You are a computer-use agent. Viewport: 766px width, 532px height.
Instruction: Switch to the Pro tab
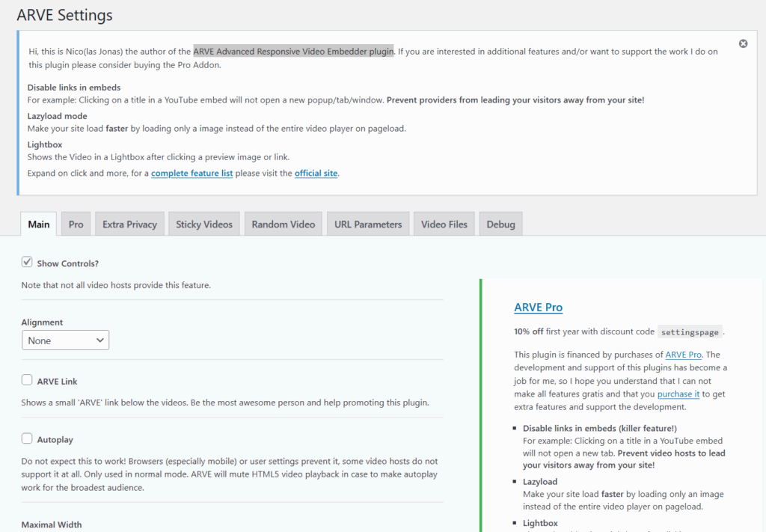pos(76,224)
